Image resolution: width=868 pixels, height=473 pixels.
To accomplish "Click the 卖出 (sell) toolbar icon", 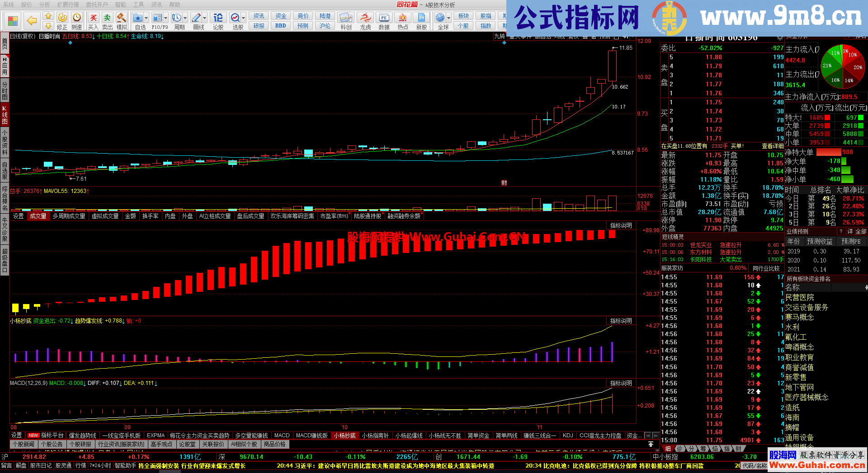I will click(x=107, y=21).
